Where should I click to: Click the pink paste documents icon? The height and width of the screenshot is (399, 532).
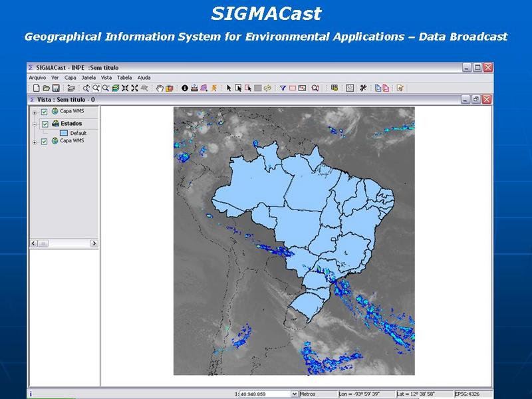click(x=386, y=88)
